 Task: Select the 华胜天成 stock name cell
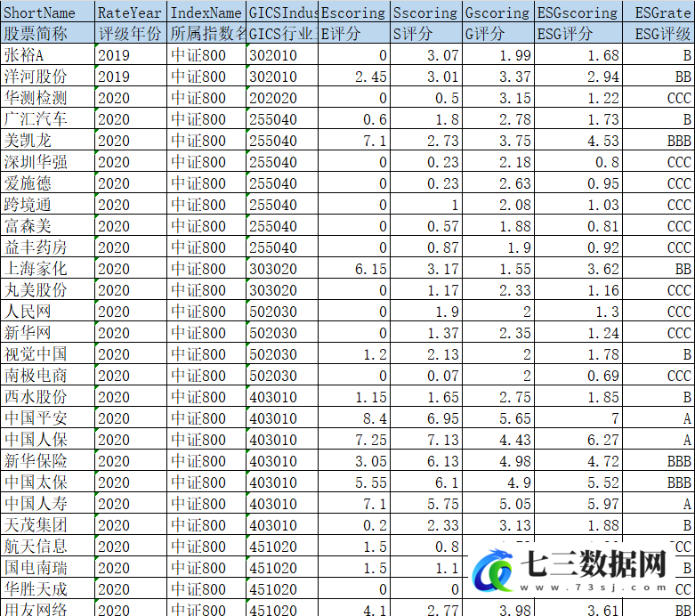click(x=47, y=588)
